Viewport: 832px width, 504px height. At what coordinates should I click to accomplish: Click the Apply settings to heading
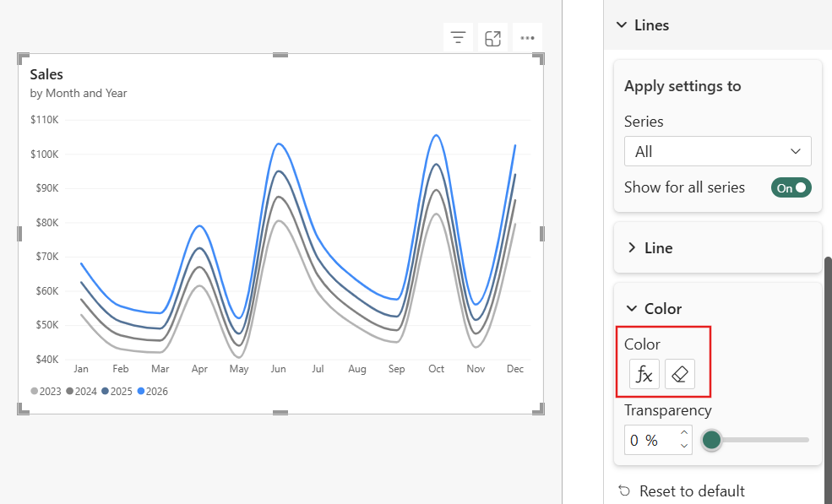[682, 86]
